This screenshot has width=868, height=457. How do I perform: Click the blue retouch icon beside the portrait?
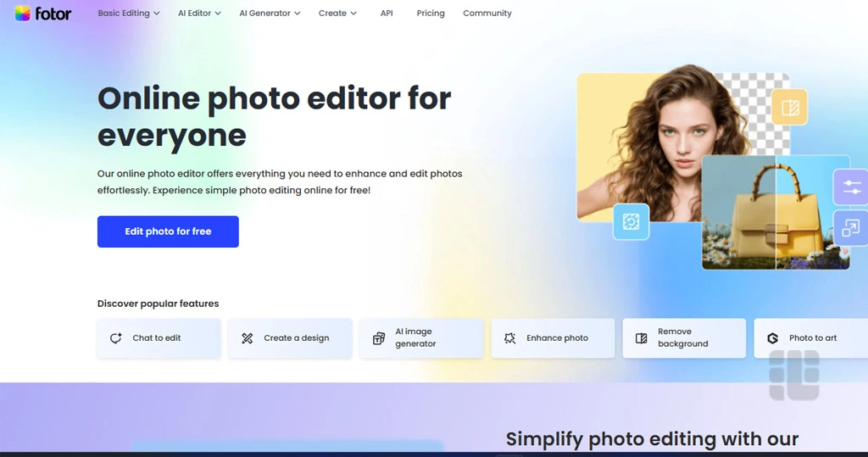[631, 221]
